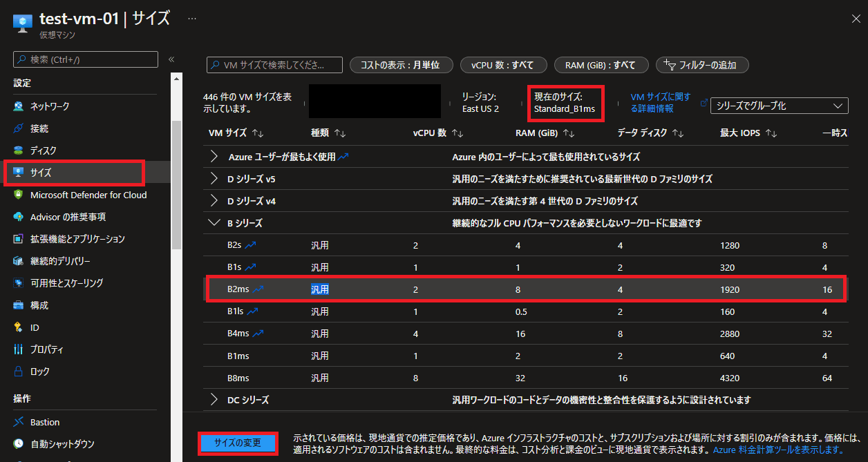The height and width of the screenshot is (462, 868).
Task: Click the VM サイズで検索 search field
Action: click(x=275, y=65)
